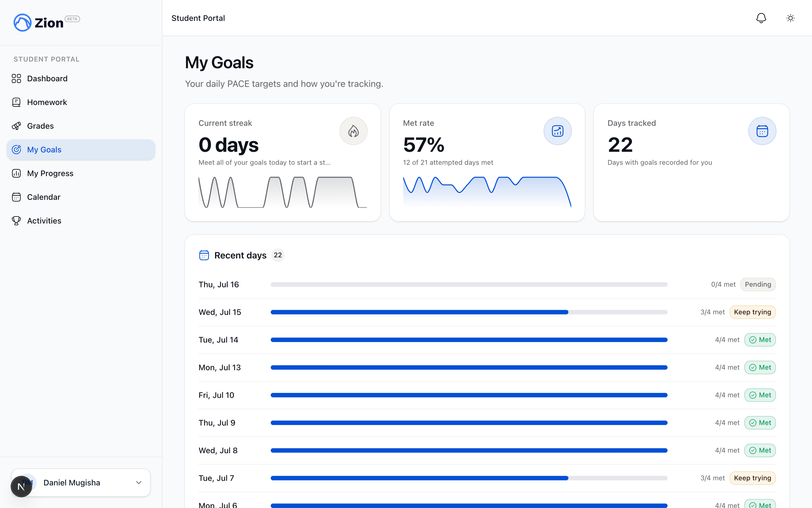
Task: Click 'Mon, Jul 13' row date
Action: click(x=220, y=367)
